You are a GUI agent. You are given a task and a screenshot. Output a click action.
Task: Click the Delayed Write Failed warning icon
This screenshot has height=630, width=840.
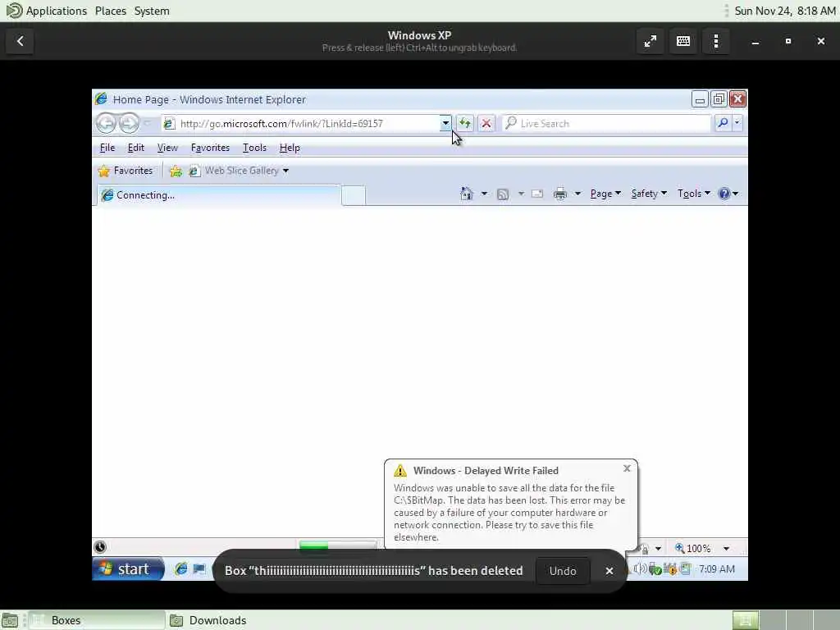point(400,471)
